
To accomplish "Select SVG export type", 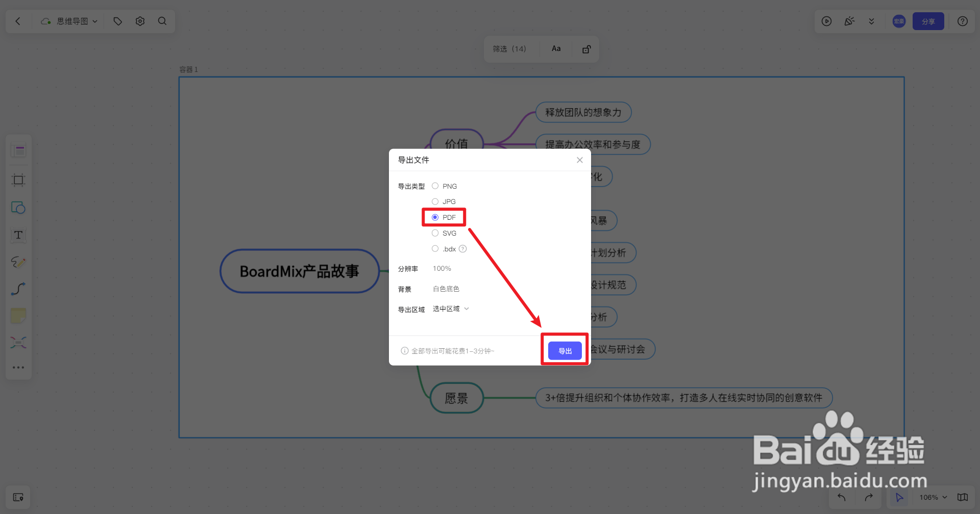I will [445, 233].
